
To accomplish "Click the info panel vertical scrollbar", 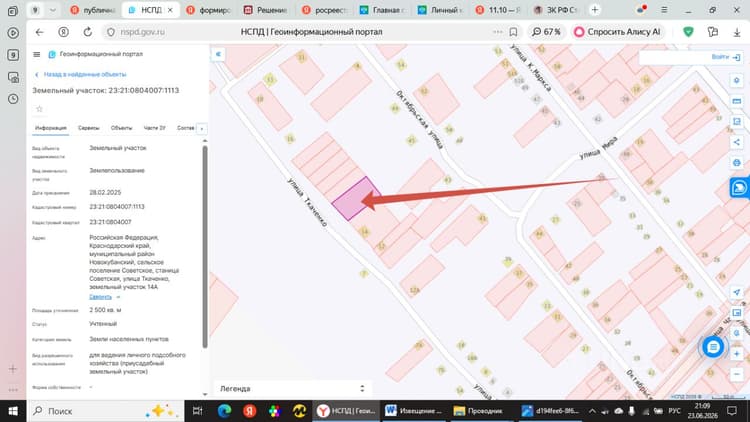I will pyautogui.click(x=205, y=246).
